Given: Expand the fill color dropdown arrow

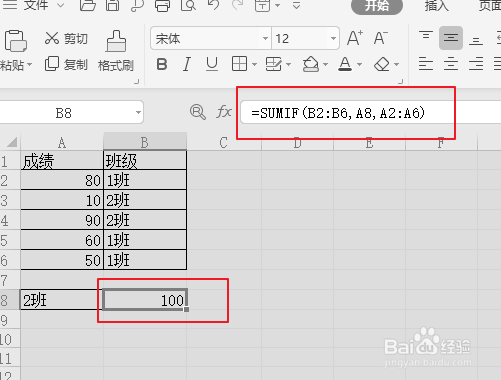Looking at the screenshot, I should (325, 64).
